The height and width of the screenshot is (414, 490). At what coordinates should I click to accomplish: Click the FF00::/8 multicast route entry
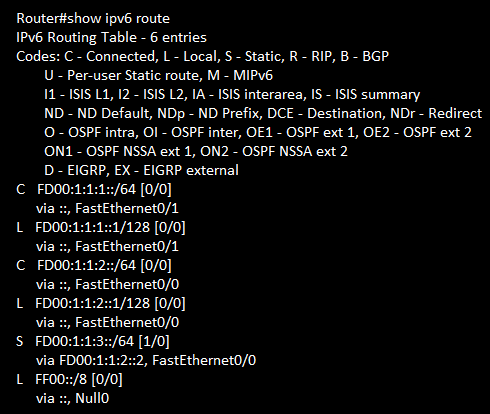69,380
